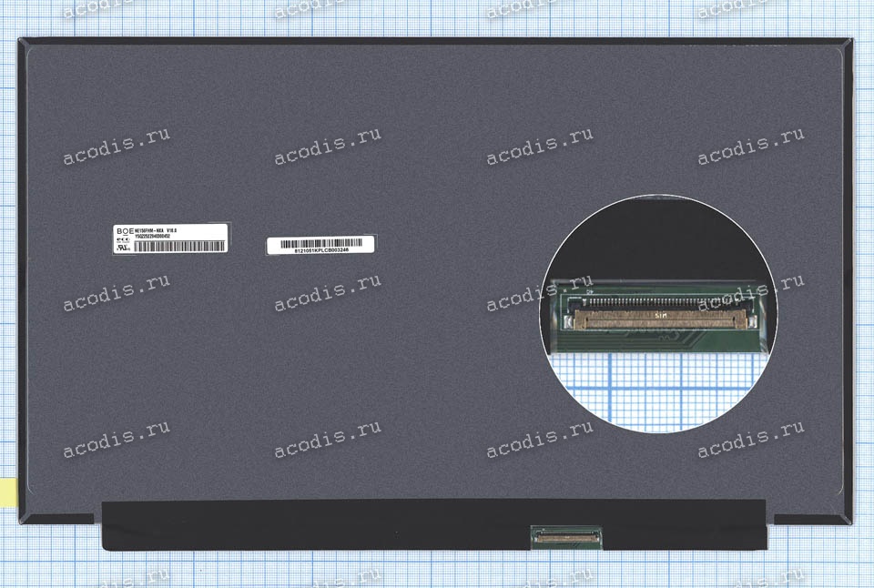This screenshot has width=874, height=588.
Task: Click the barcode on the BOE label
Action: point(179,246)
